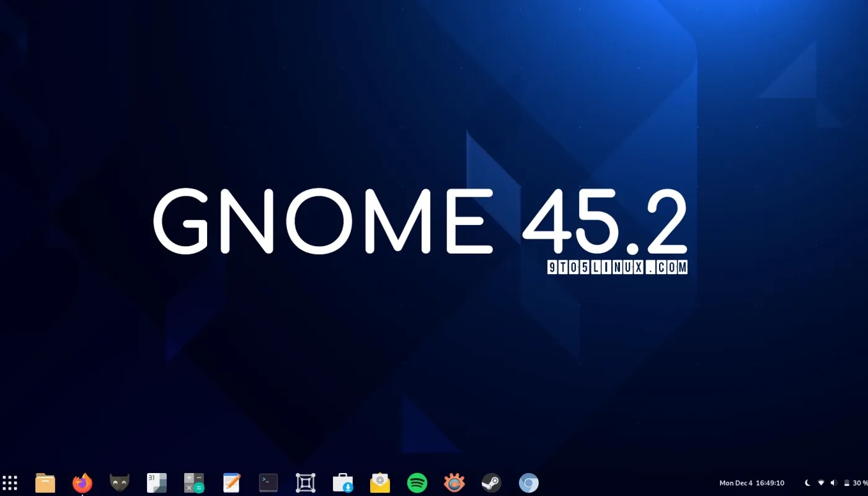Open Steam from the dock
Screen dimensions: 868x496
(x=492, y=483)
